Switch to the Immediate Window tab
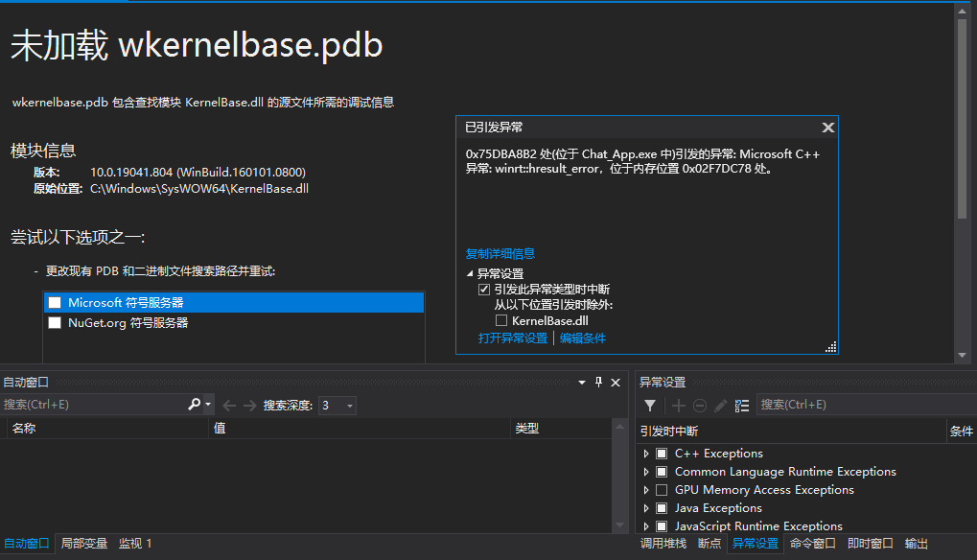Viewport: 977px width, 560px height. pos(870,543)
